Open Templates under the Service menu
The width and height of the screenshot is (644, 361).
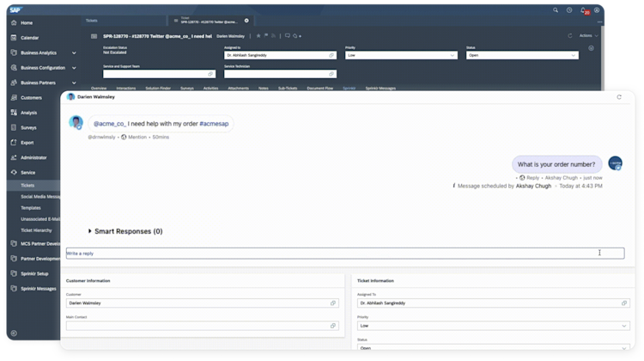(x=31, y=208)
